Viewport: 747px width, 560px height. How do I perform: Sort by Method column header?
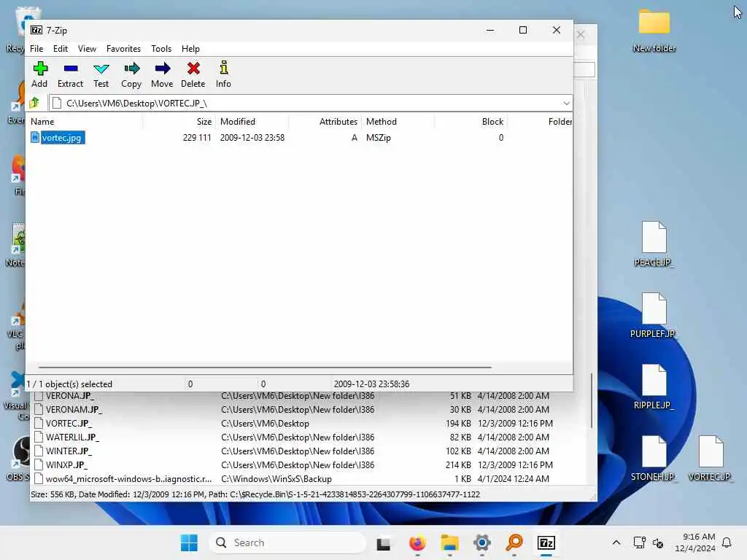point(398,122)
